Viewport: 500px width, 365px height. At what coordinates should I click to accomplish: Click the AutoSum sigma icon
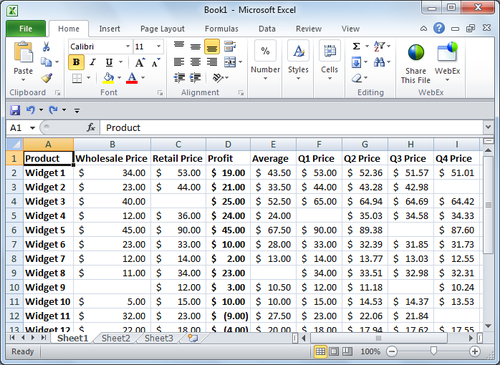pos(356,46)
